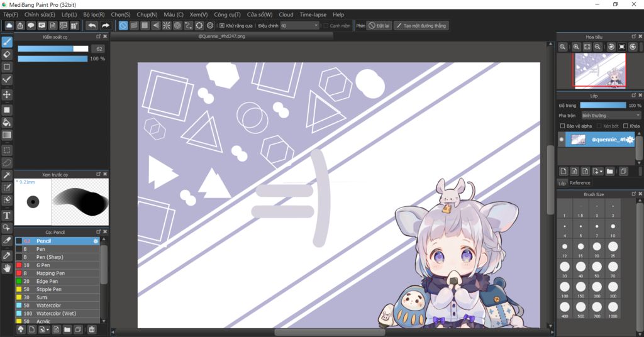Click the new layer icon in the layer panel
This screenshot has height=337, width=644.
(x=563, y=171)
